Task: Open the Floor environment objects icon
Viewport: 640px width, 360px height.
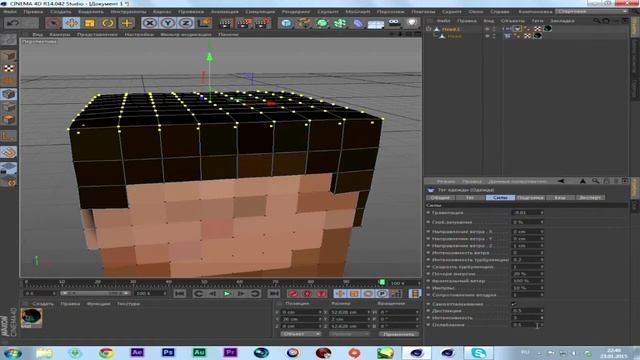Action: click(376, 24)
